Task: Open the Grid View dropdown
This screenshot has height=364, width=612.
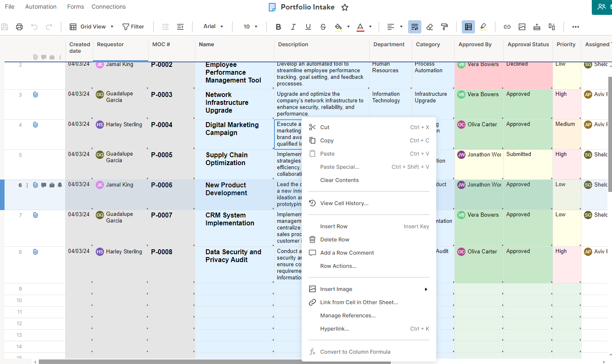Action: coord(91,27)
